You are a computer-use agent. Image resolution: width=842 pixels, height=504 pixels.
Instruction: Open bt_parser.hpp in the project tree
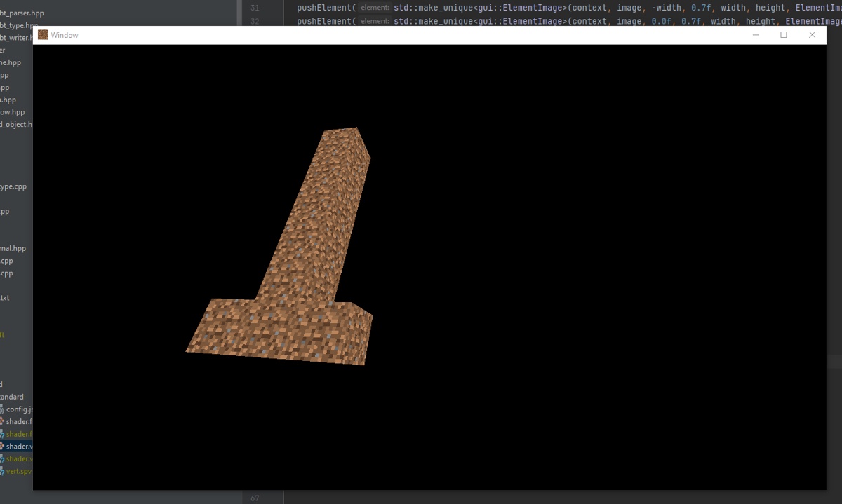22,13
